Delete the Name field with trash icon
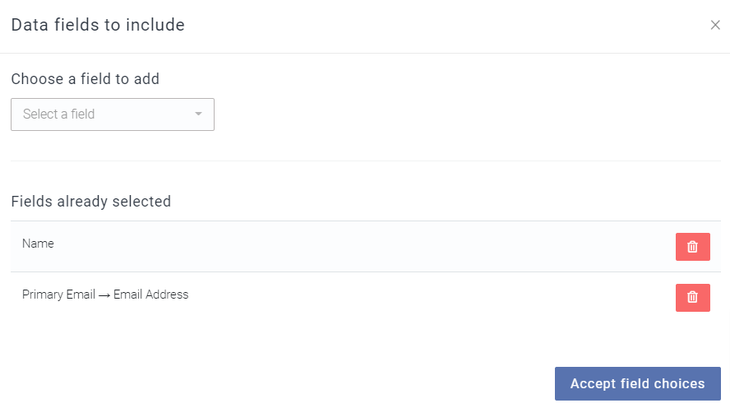730x409 pixels. (x=692, y=247)
